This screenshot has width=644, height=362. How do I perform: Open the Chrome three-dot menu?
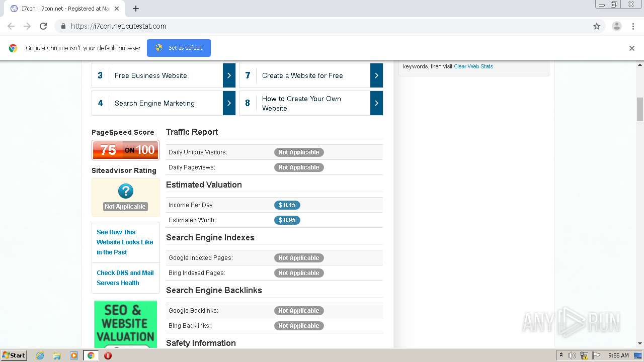(x=633, y=26)
